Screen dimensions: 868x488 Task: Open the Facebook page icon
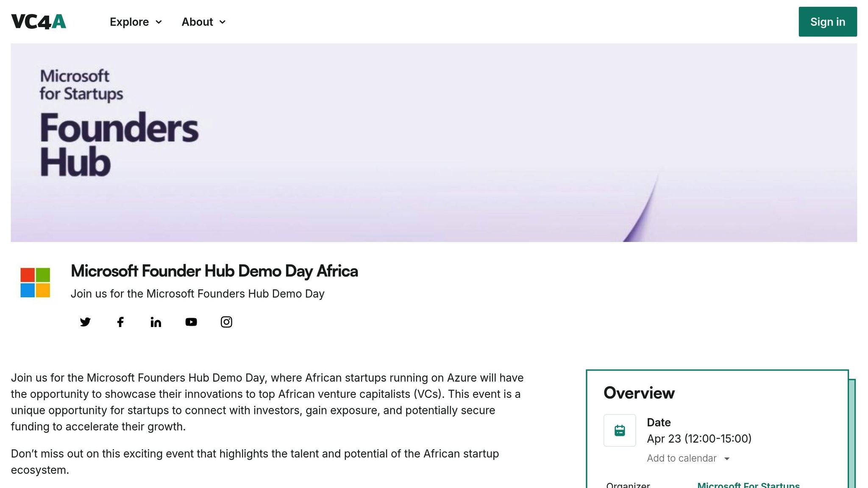click(120, 322)
